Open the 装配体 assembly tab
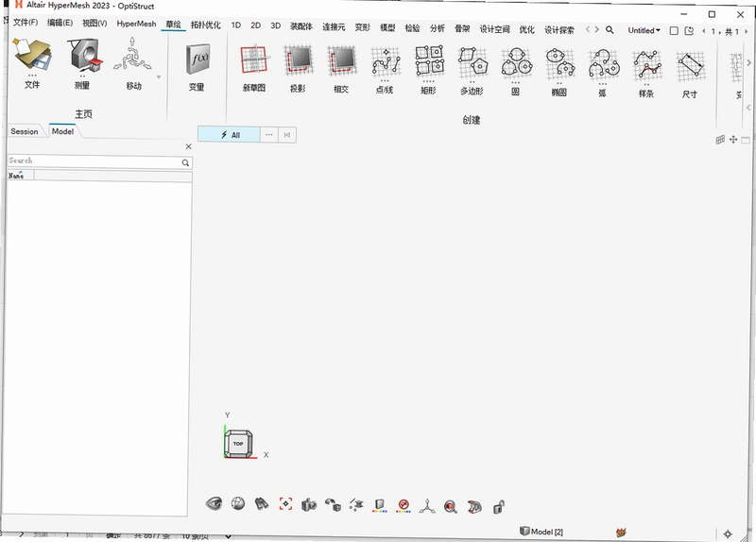The width and height of the screenshot is (756, 542). pyautogui.click(x=301, y=26)
